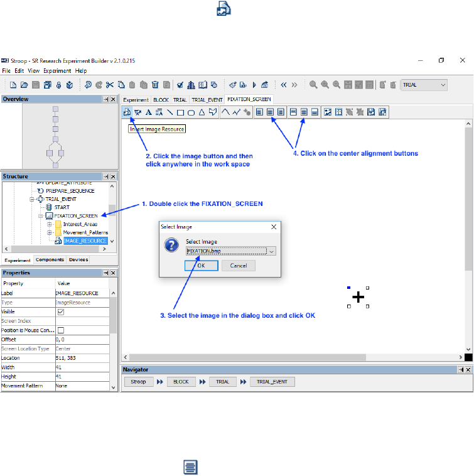Open the Help menu
This screenshot has width=474, height=476.
[81, 71]
